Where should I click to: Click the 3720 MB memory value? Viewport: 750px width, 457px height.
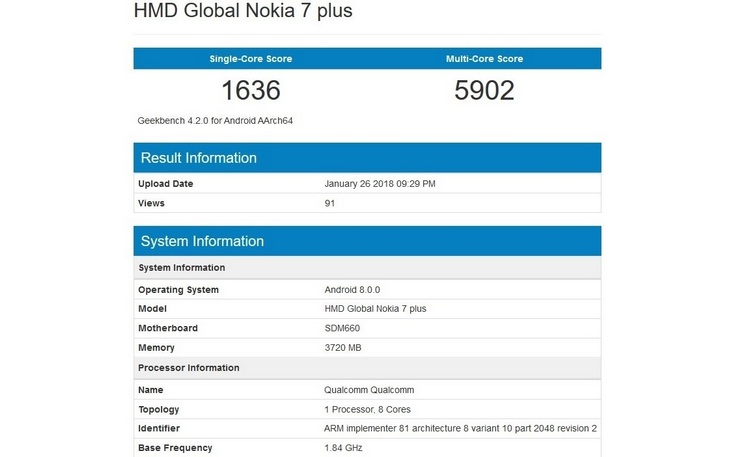[345, 347]
